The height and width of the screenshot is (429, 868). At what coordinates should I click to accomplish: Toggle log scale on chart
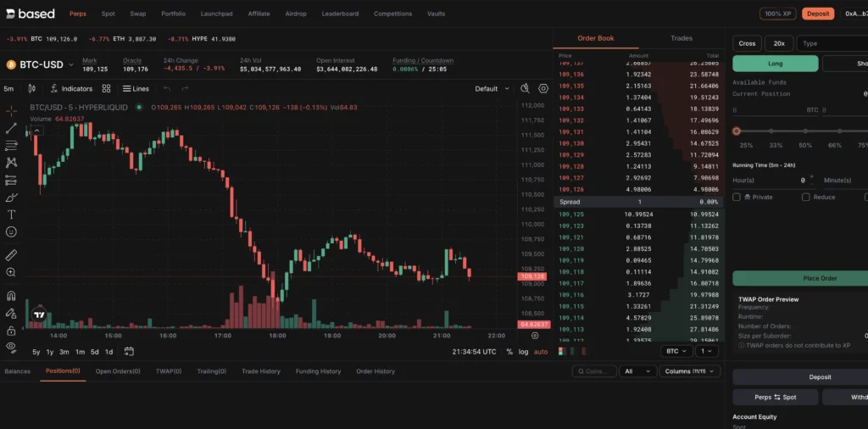tap(523, 352)
